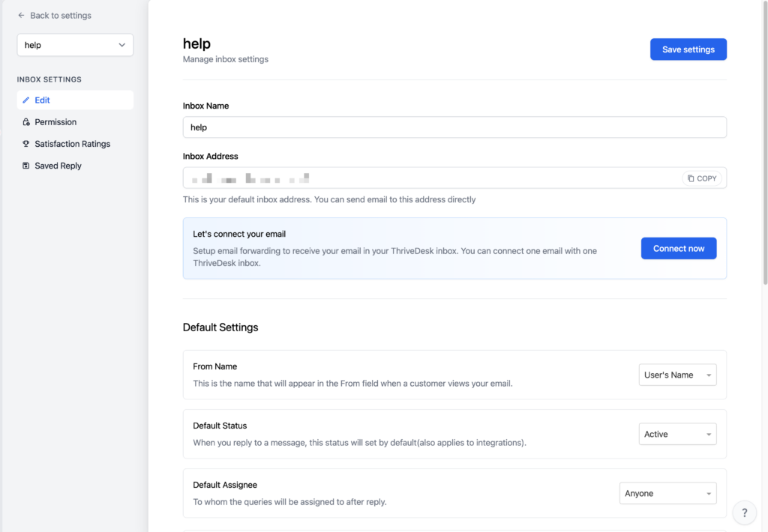Click Connect now to set up email forwarding

[678, 248]
